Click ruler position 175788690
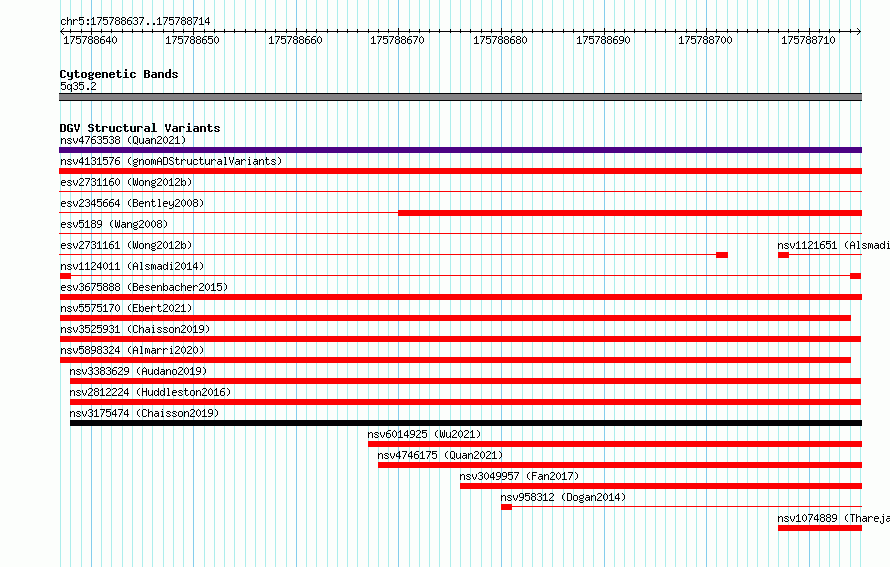Image resolution: width=890 pixels, height=567 pixels. 603,40
